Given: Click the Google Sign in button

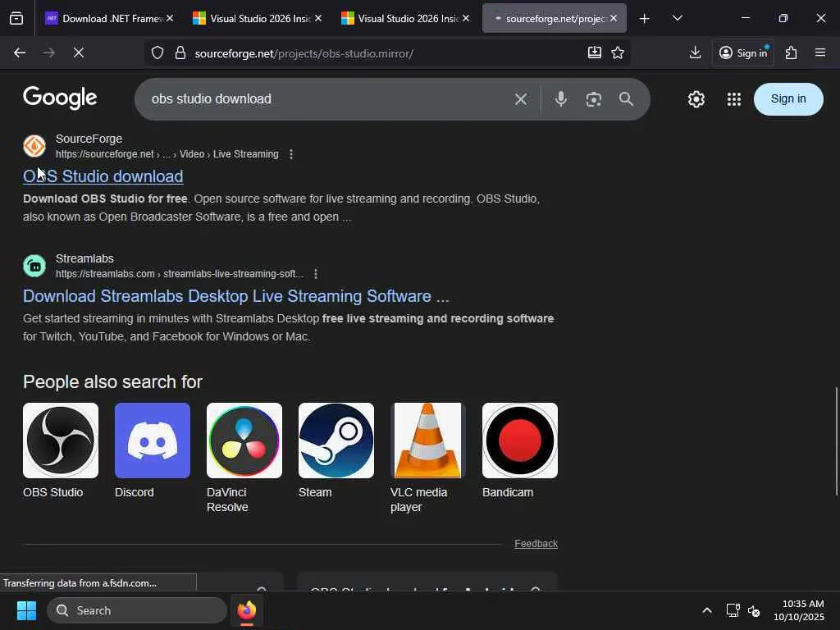Looking at the screenshot, I should coord(788,99).
